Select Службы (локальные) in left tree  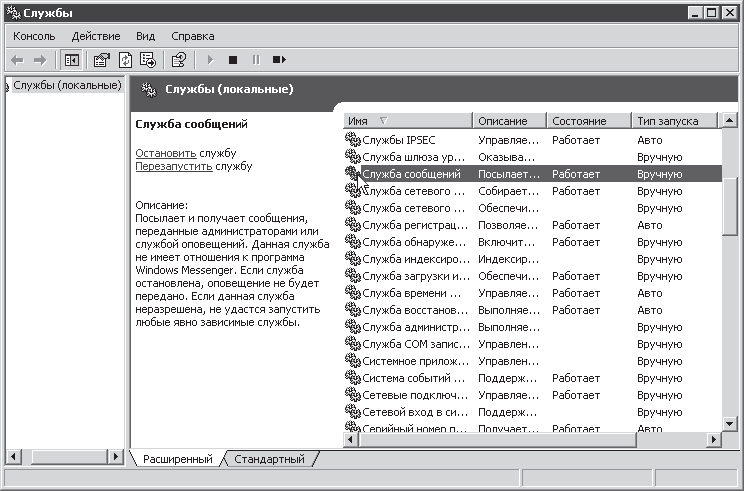67,85
